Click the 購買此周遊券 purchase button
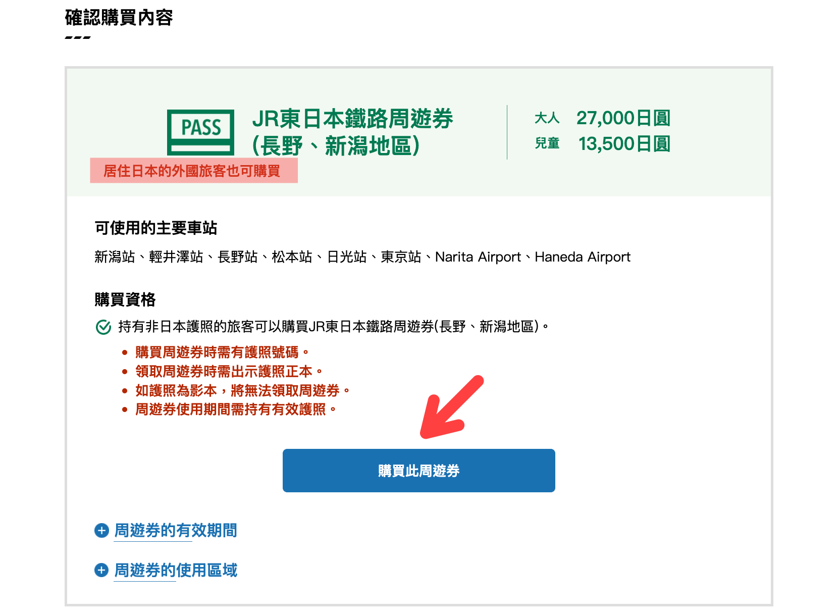Screen dimensions: 840x616 (x=418, y=471)
